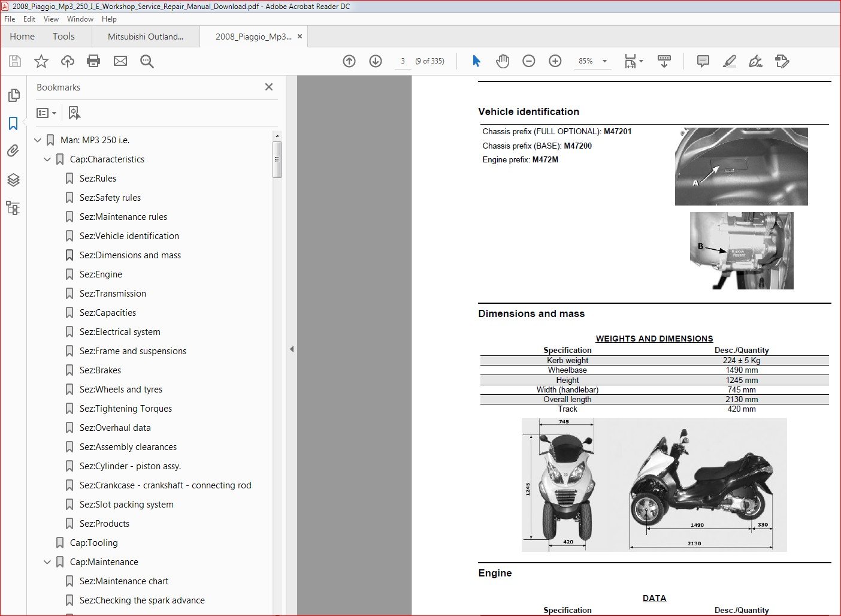Open Sez:Safety rules bookmark
This screenshot has height=616, width=841.
click(110, 198)
